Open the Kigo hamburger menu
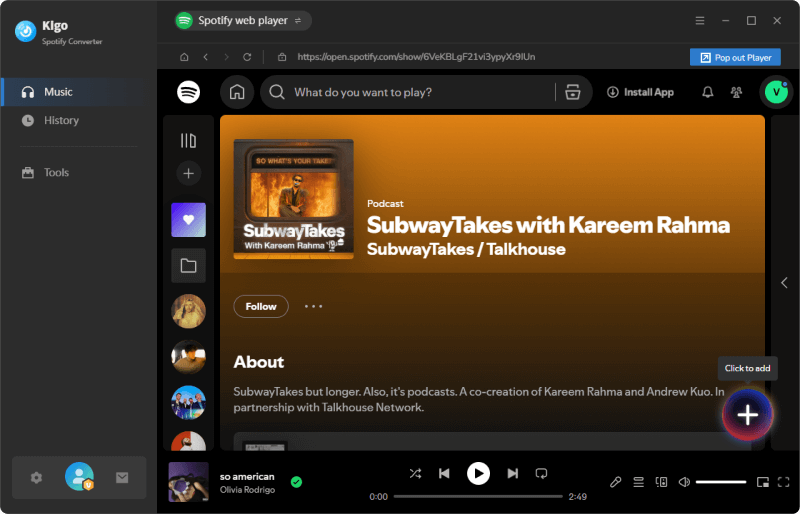 pos(700,20)
